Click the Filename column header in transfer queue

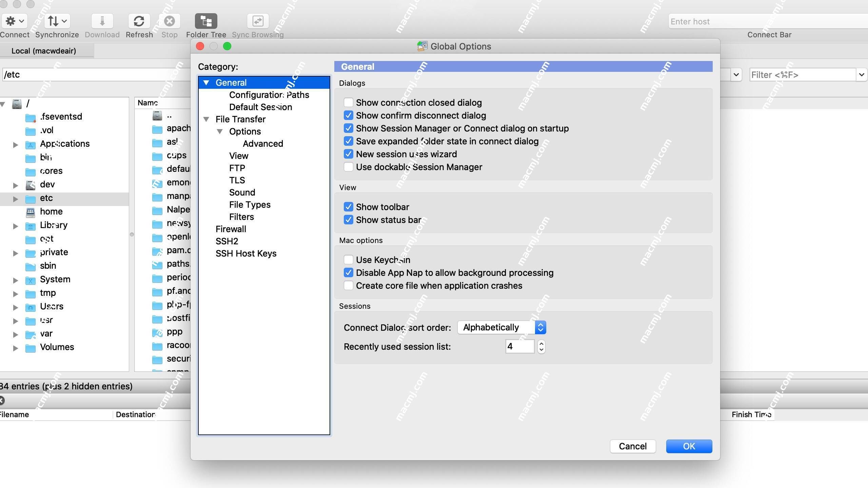(x=56, y=414)
